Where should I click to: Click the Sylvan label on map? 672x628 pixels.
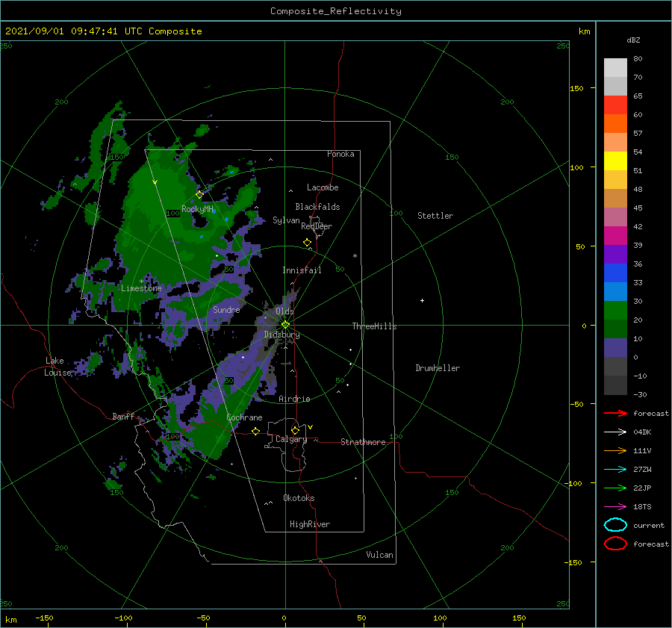286,220
